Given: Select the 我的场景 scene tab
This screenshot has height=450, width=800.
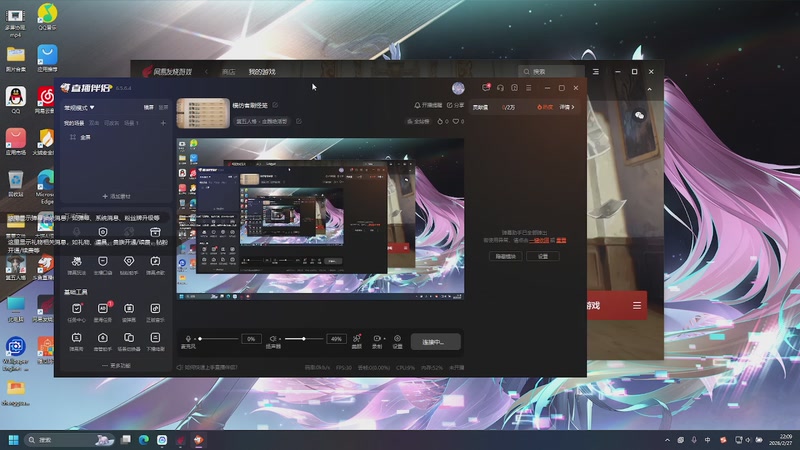Looking at the screenshot, I should [x=74, y=123].
